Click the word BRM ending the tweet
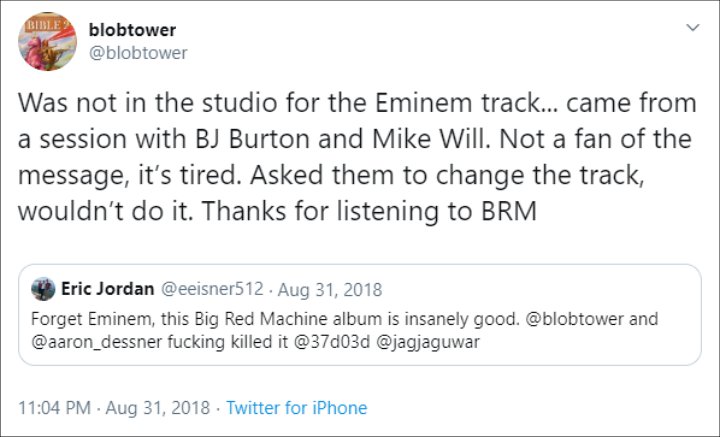 pos(509,211)
